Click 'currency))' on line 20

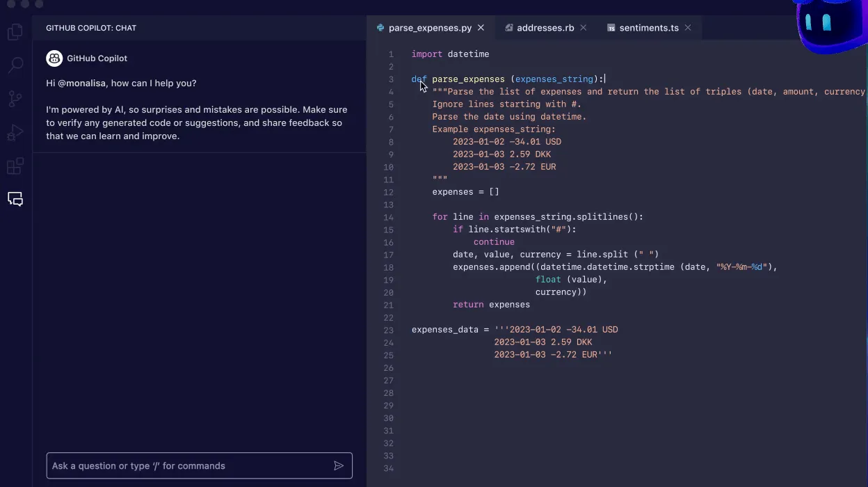[561, 292]
